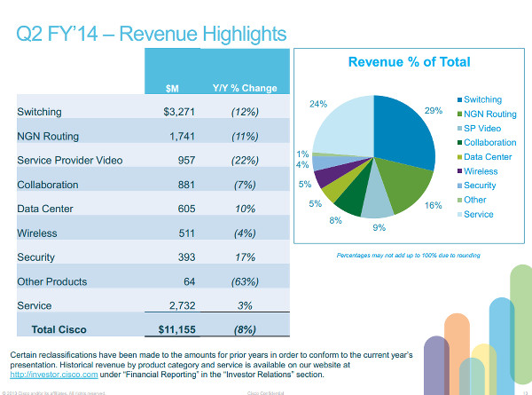Click the '8%' pie chart label
This screenshot has height=395, width=532.
point(335,220)
